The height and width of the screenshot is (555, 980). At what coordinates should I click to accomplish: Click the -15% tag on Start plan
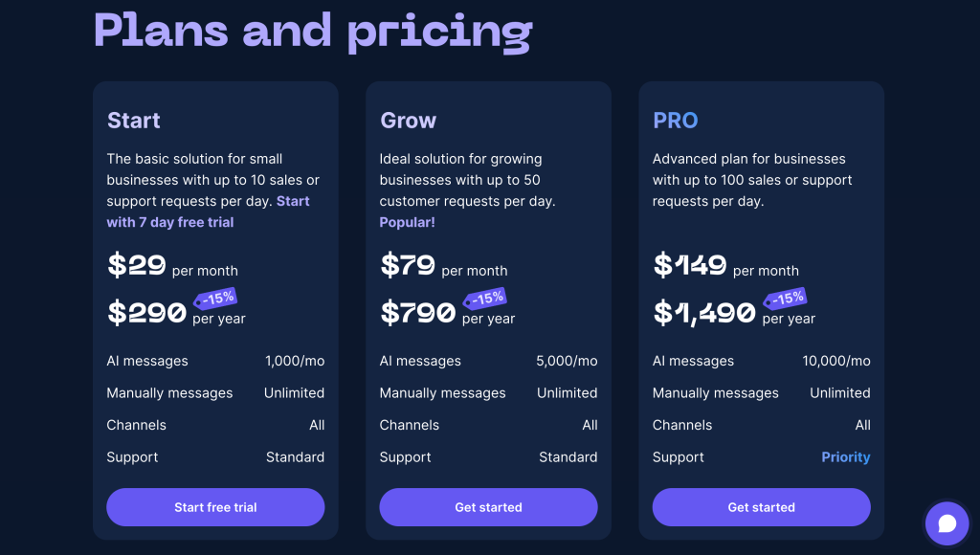click(216, 299)
